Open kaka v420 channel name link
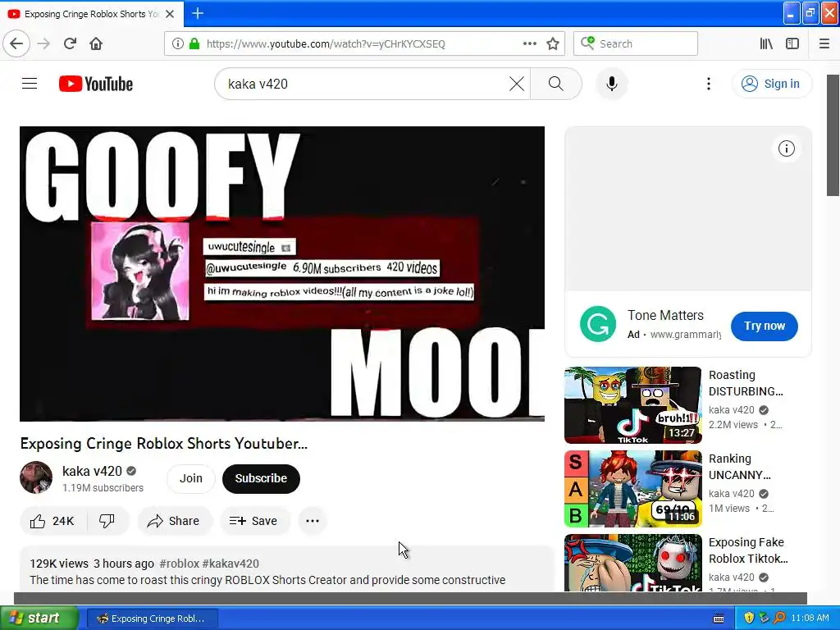Screen dimensions: 840x630 pyautogui.click(x=92, y=471)
